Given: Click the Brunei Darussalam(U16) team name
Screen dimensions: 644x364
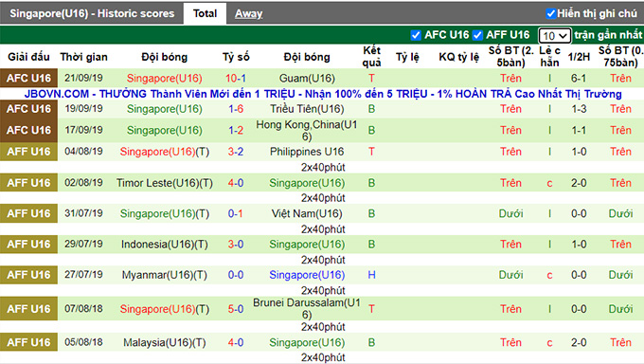Looking at the screenshot, I should (307, 308).
